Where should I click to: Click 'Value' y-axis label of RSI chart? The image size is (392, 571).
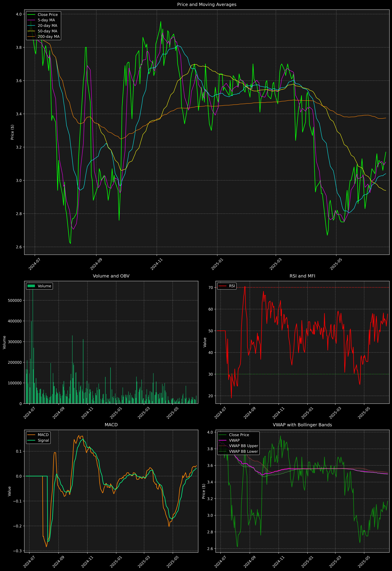click(205, 342)
